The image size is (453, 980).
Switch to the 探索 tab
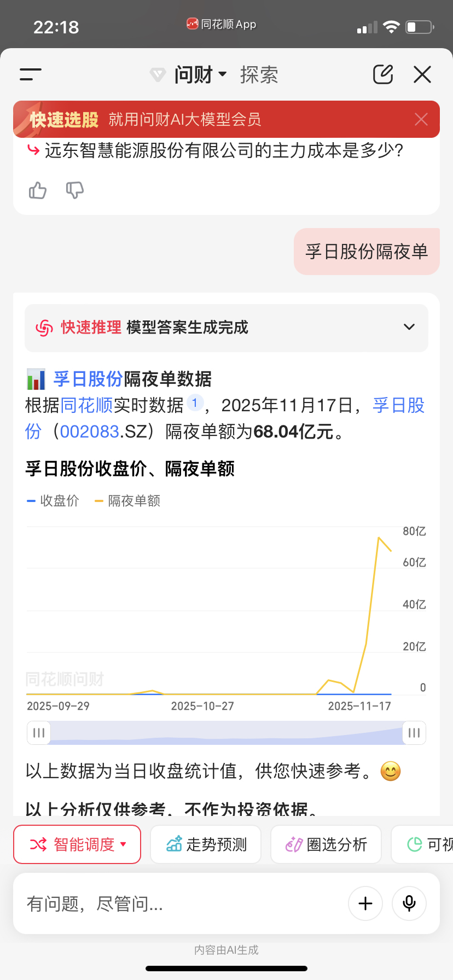pos(259,75)
